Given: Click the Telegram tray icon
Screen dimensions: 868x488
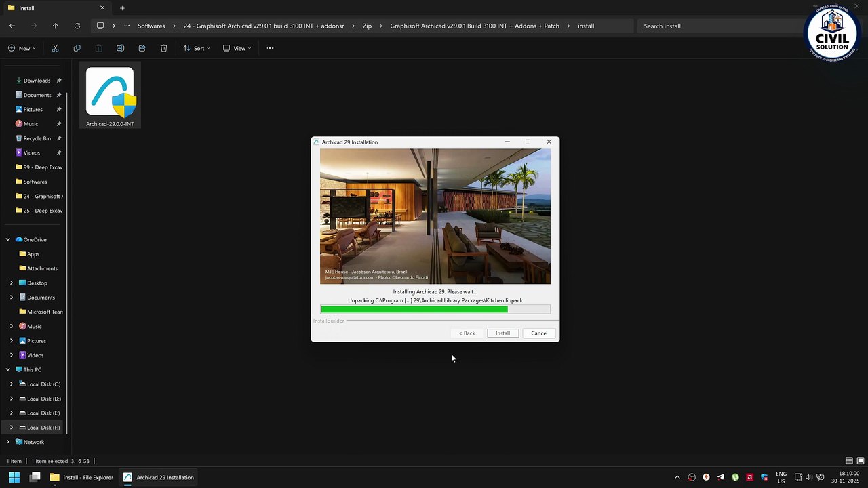Looking at the screenshot, I should 720,477.
